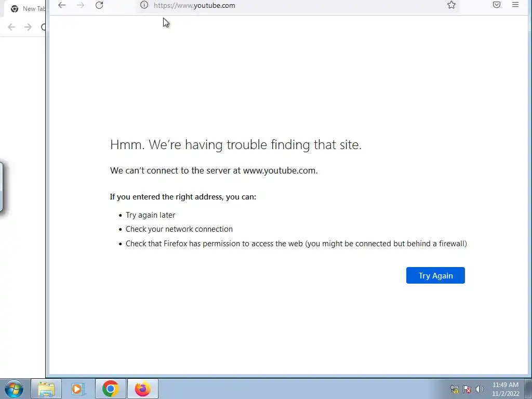Viewport: 532px width, 399px height.
Task: Switch to Firefox in the taskbar
Action: point(142,389)
